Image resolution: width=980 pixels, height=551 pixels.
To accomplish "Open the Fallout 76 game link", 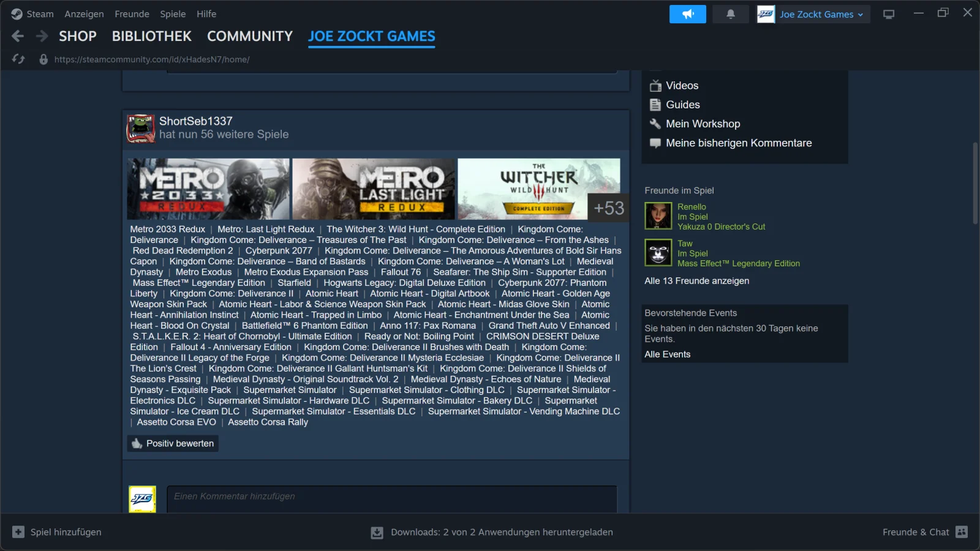I will click(401, 272).
